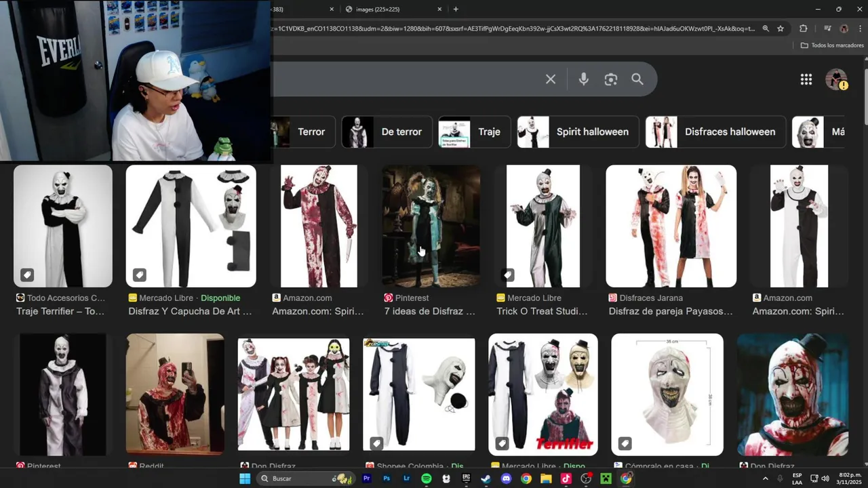Open Steam from the taskbar

[x=486, y=479]
